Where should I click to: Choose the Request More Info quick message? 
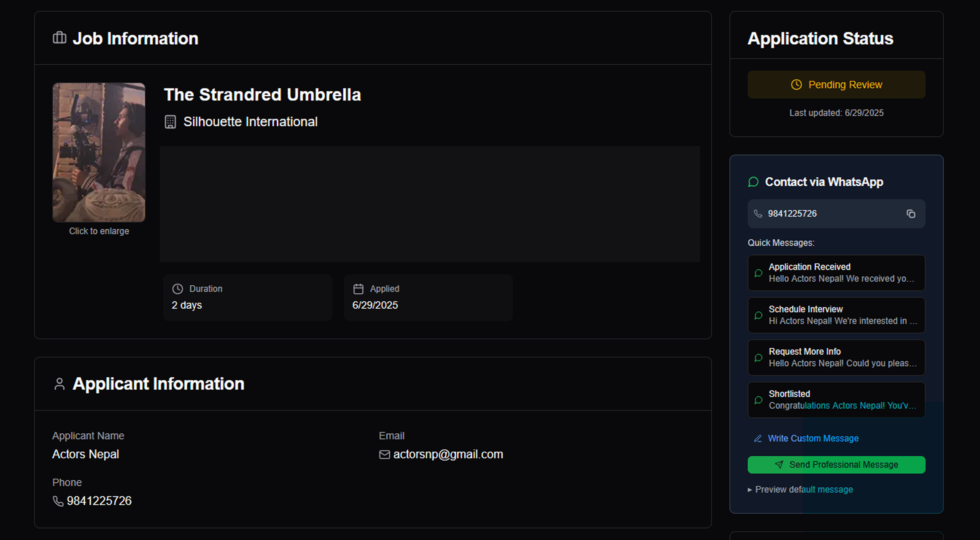(x=836, y=358)
